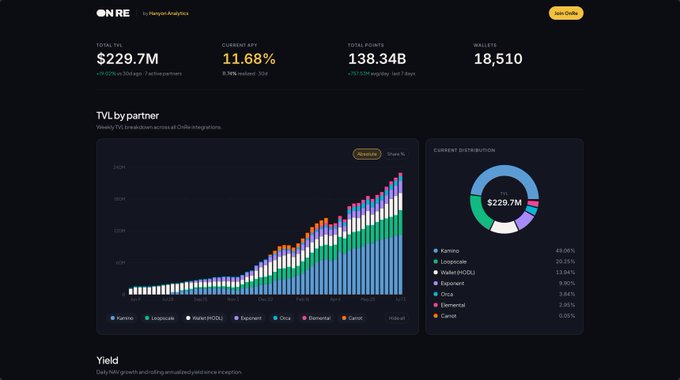Click Exponent row in distribution list

[x=504, y=283]
